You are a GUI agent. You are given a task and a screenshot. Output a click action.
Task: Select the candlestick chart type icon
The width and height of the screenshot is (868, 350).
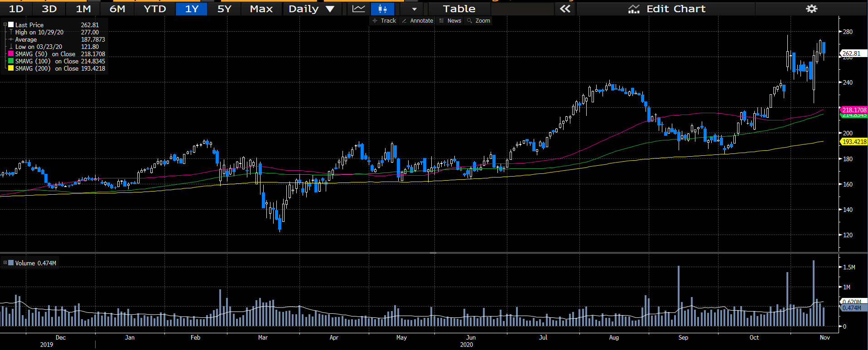(382, 9)
